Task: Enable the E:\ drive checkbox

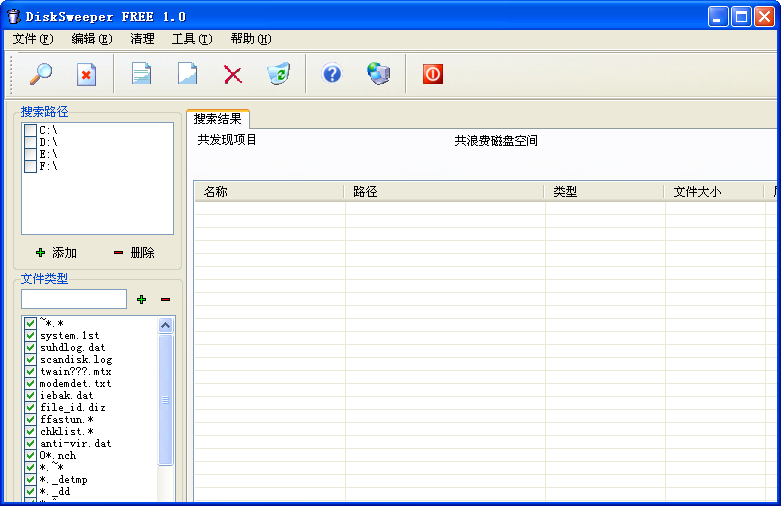Action: point(30,154)
